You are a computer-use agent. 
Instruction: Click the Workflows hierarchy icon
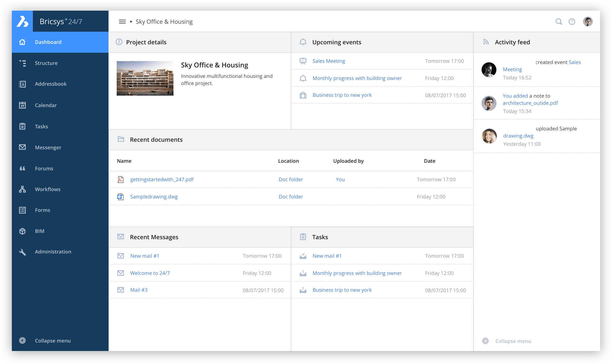(x=22, y=189)
